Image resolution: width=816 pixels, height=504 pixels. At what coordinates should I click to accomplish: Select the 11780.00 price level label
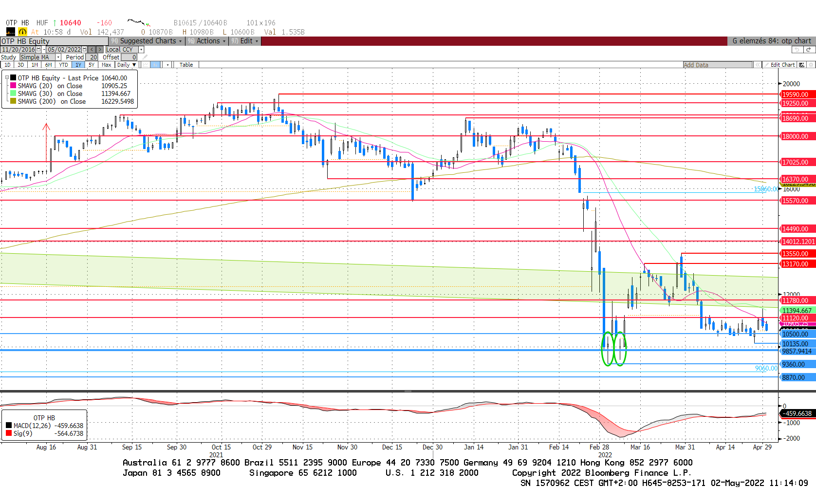click(797, 300)
